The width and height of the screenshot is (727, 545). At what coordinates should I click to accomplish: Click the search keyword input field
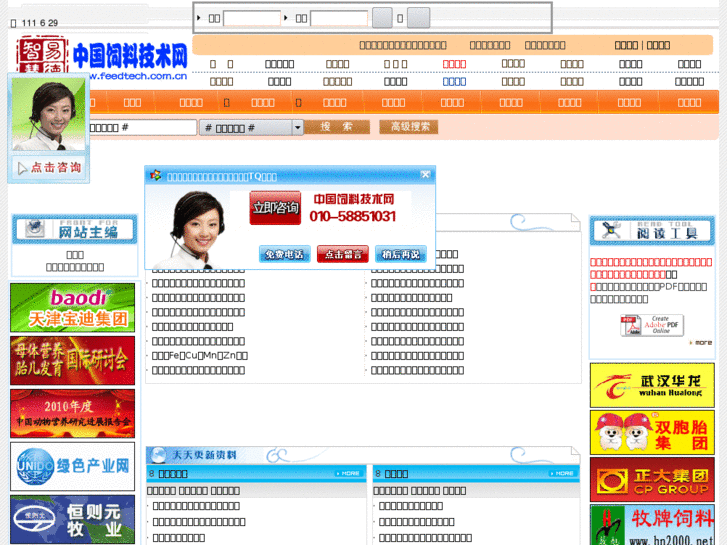[x=143, y=128]
